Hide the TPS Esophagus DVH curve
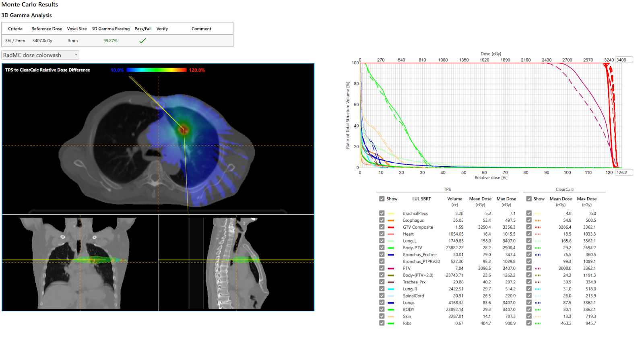644x343 pixels. [x=382, y=220]
